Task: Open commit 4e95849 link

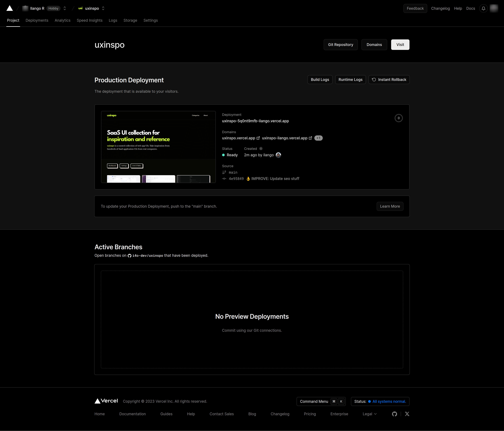Action: coord(236,179)
